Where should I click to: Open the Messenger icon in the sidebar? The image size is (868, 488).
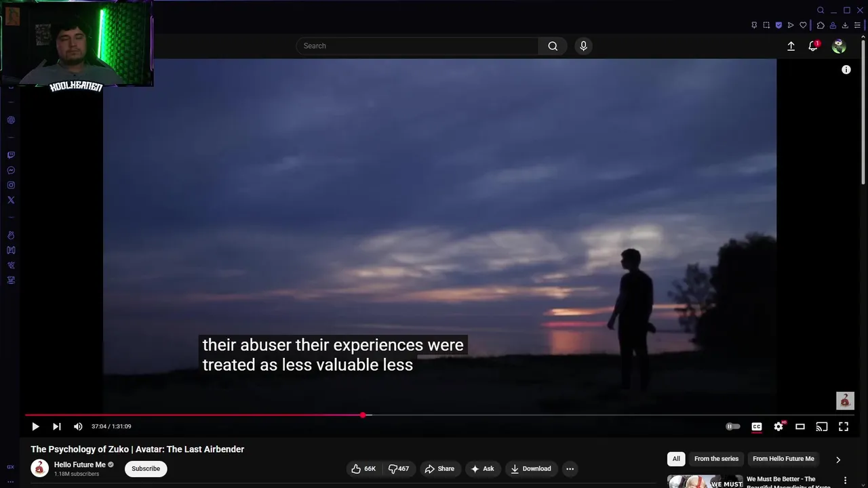click(x=11, y=170)
